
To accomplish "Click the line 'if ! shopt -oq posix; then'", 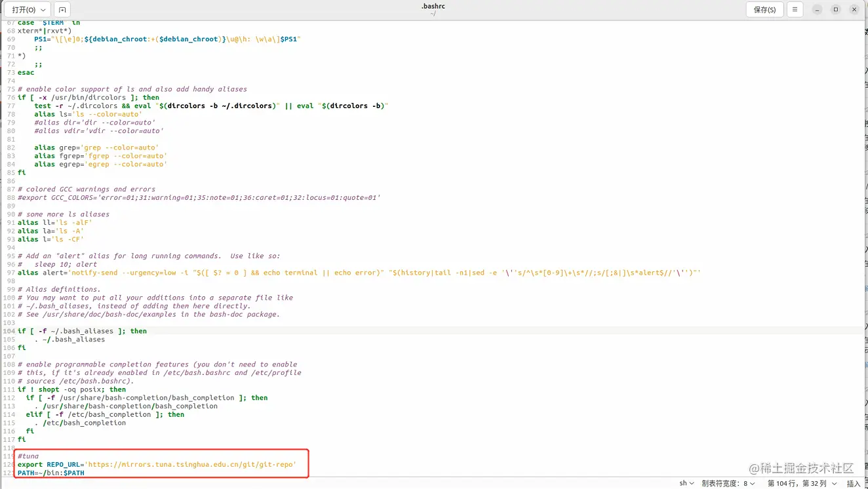I will click(71, 389).
